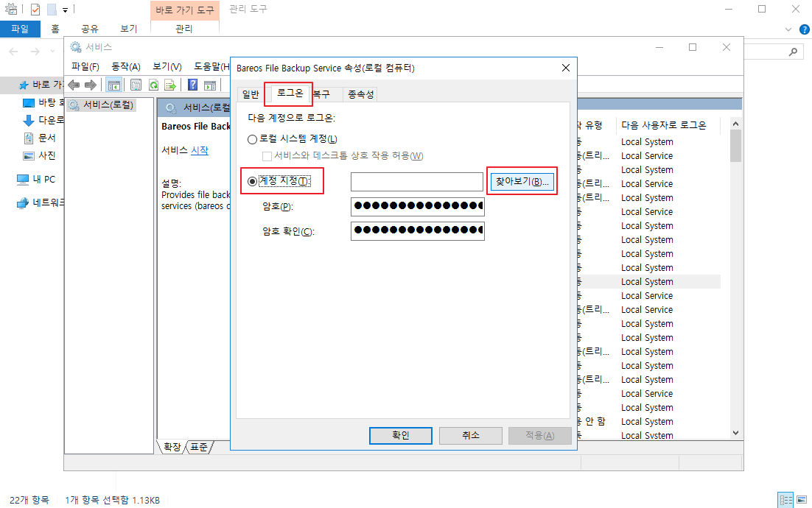Select the 계정 지정 (This account) radio button

pos(252,181)
